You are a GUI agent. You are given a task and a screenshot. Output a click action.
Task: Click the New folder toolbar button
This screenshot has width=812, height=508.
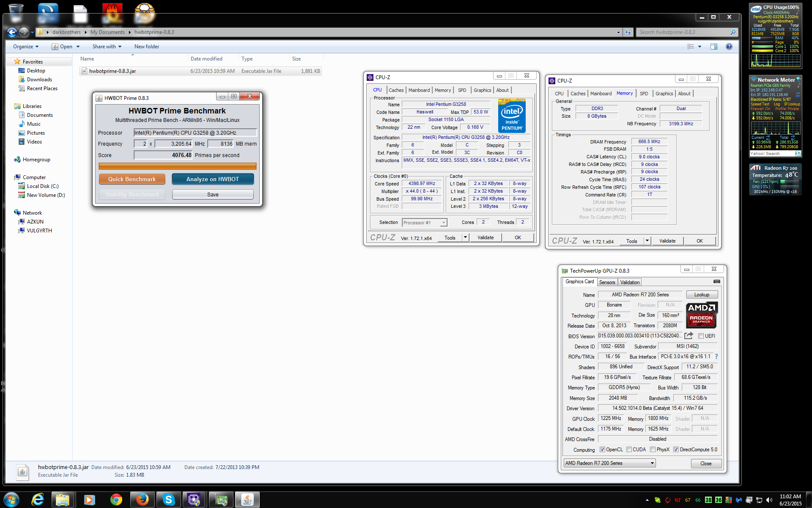[147, 47]
